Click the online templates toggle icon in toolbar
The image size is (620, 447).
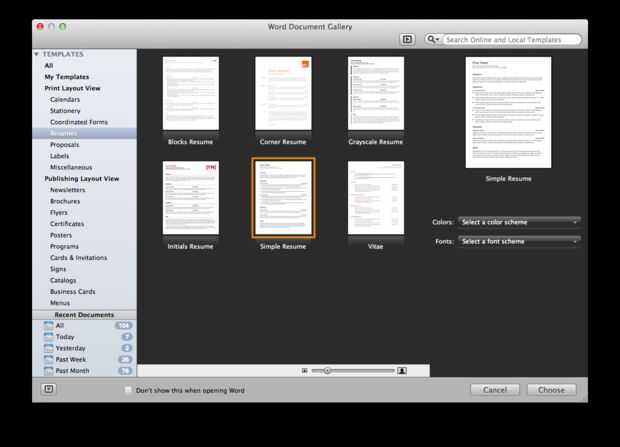point(407,40)
